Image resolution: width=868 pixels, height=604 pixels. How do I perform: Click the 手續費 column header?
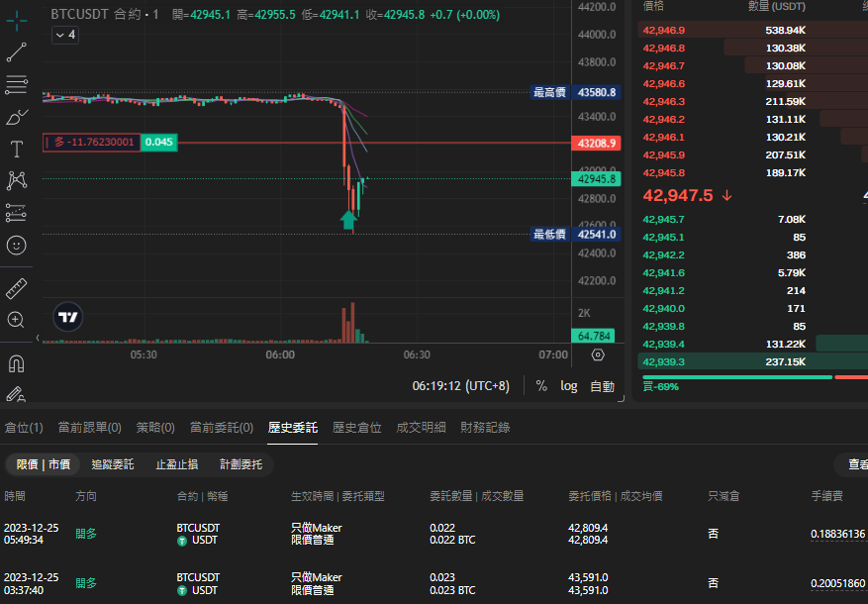tap(827, 496)
